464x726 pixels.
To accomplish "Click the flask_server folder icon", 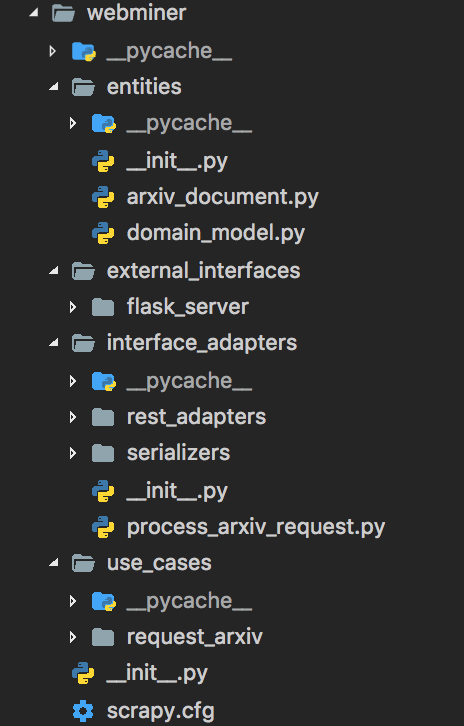I will [103, 307].
